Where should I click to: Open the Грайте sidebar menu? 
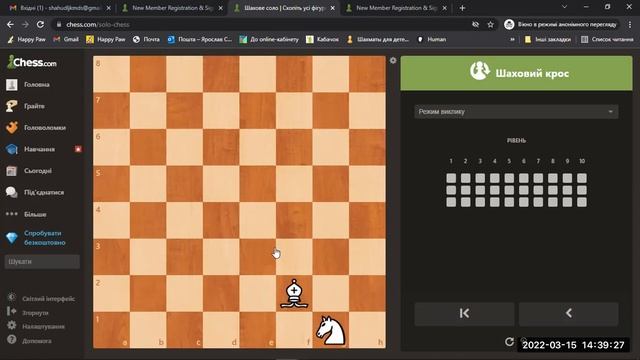pyautogui.click(x=25, y=106)
